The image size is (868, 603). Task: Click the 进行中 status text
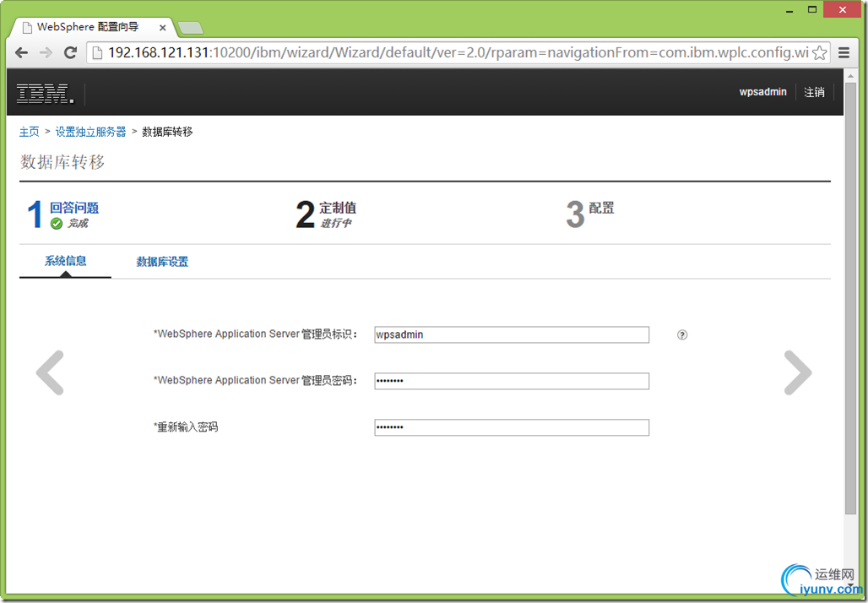click(335, 223)
